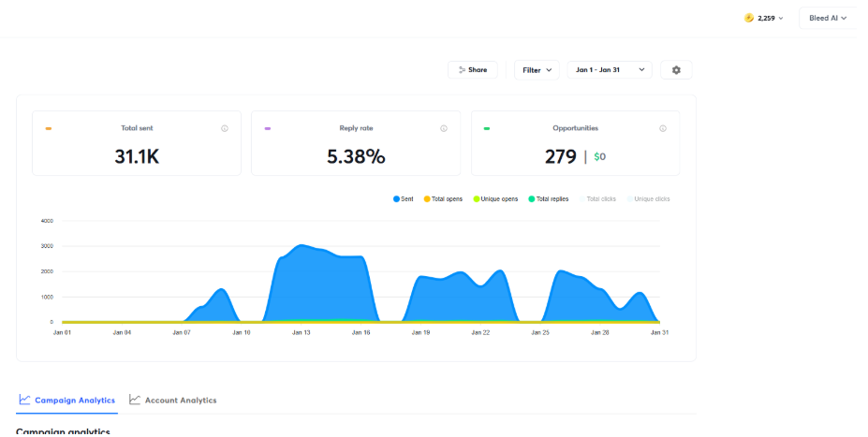The image size is (868, 437).
Task: Switch to the Account Analytics tab
Action: coord(180,401)
